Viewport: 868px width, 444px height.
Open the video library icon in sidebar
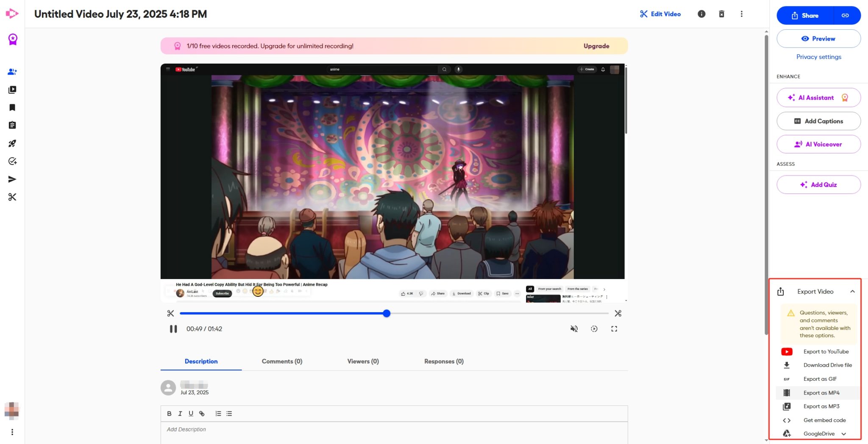[12, 89]
